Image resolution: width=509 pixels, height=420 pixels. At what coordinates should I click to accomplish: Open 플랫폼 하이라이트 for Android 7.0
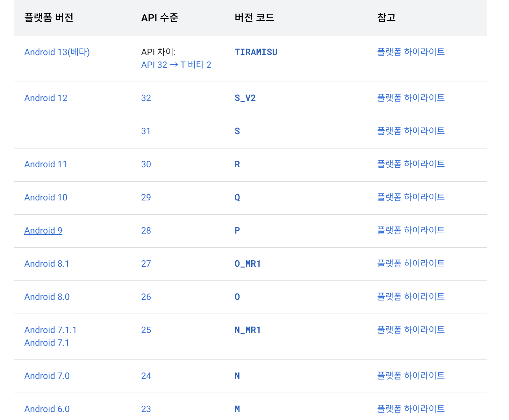pos(411,375)
